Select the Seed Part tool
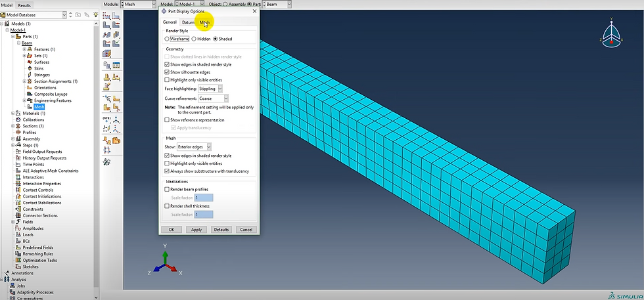Image resolution: width=644 pixels, height=300 pixels. (106, 16)
